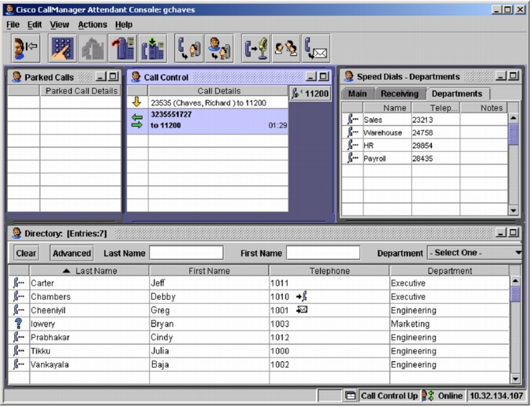
Task: Click the Consult Transfer toolbar icon
Action: [x=219, y=49]
